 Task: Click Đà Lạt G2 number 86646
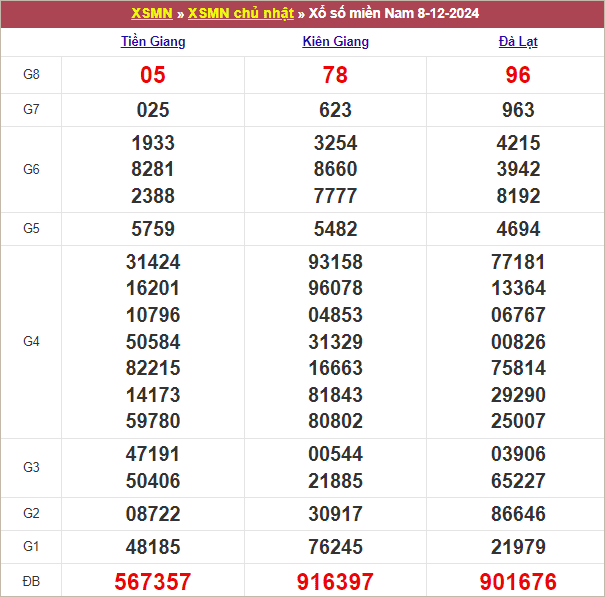point(518,514)
